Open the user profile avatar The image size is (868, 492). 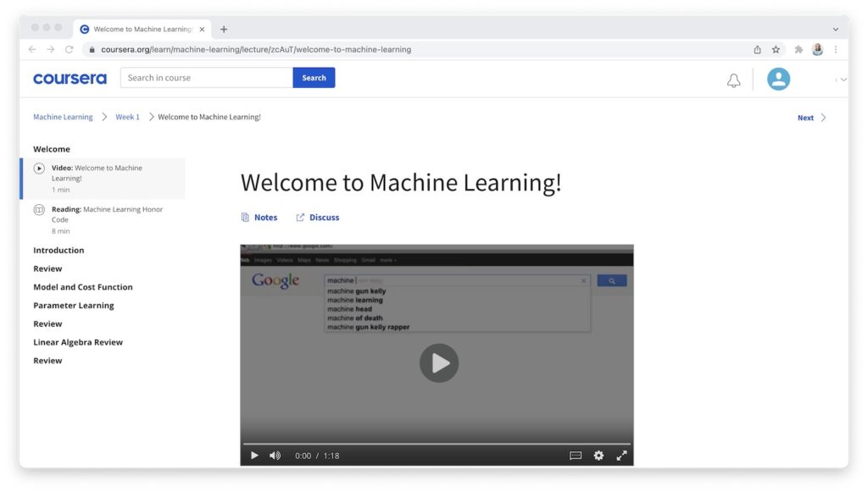click(778, 79)
